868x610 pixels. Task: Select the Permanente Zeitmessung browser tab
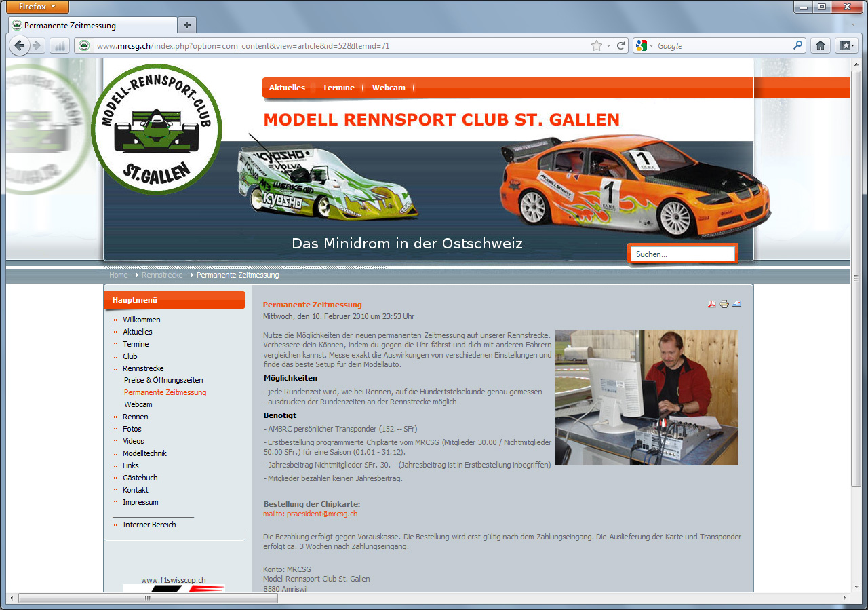[x=94, y=26]
